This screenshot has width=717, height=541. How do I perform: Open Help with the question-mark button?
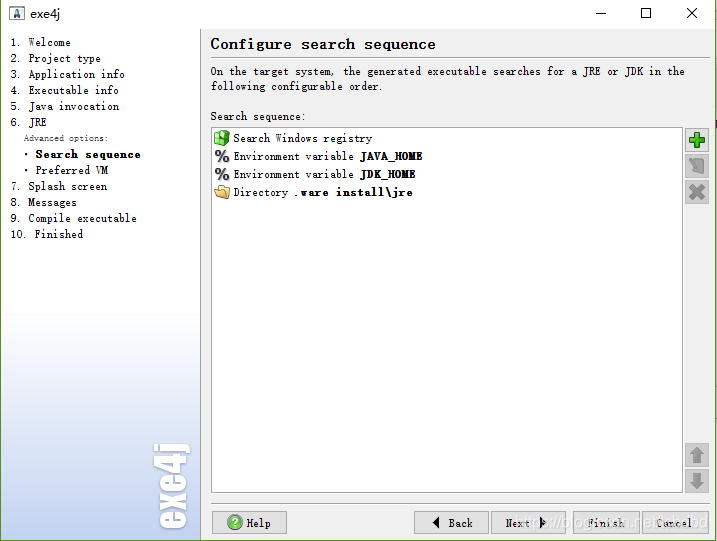tap(249, 522)
